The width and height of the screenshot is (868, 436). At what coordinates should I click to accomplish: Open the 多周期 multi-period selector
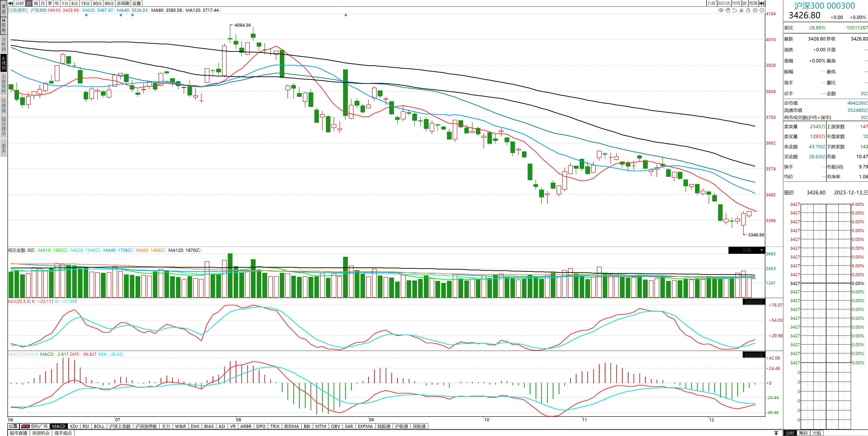123,3
